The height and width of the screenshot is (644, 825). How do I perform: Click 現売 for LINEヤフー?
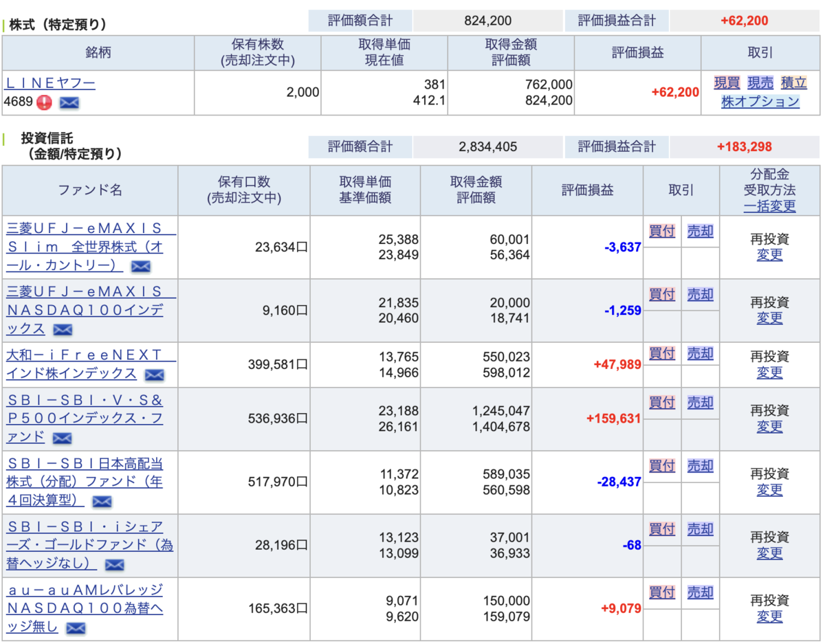pyautogui.click(x=760, y=83)
